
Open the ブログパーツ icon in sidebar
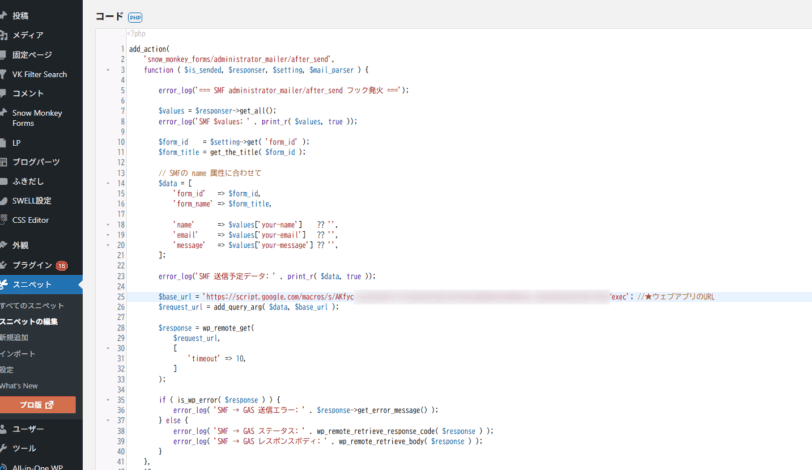pos(3,162)
